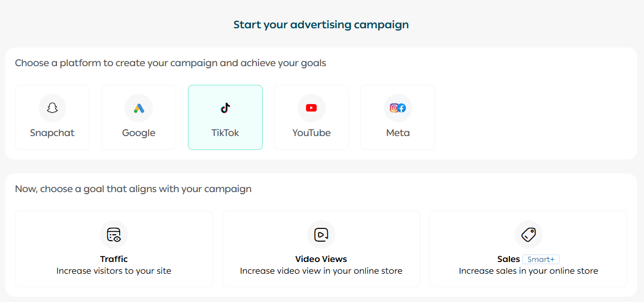The image size is (644, 302).
Task: Click 'Increase video view in your online store'
Action: click(x=321, y=271)
